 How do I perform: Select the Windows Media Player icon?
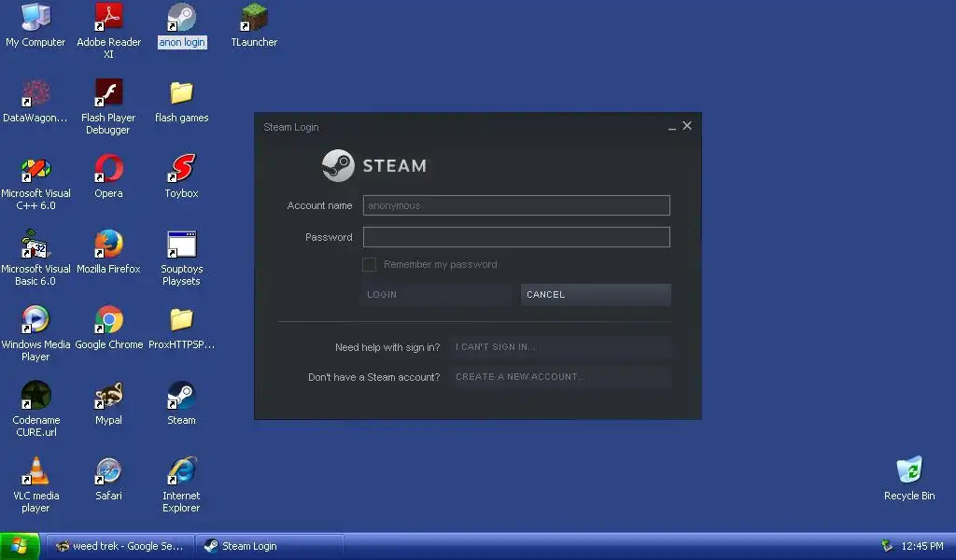coord(35,320)
